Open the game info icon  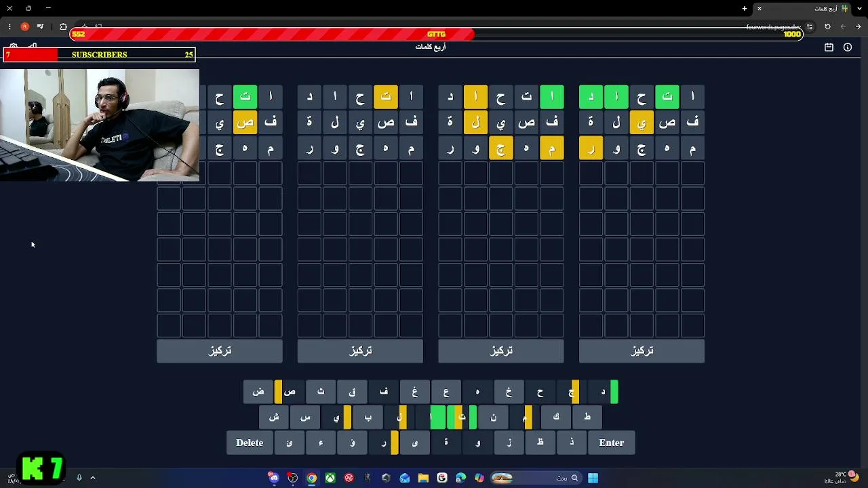tap(848, 47)
